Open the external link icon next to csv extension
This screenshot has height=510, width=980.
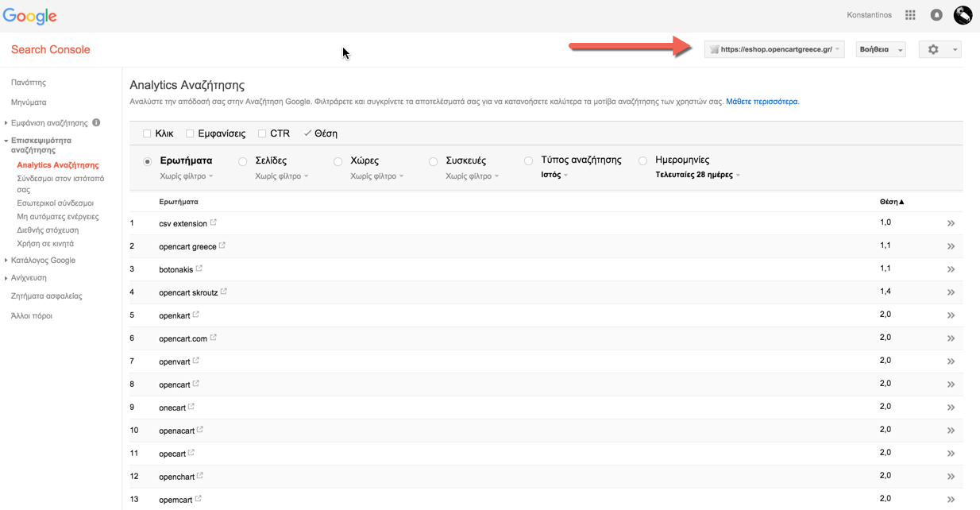click(213, 222)
